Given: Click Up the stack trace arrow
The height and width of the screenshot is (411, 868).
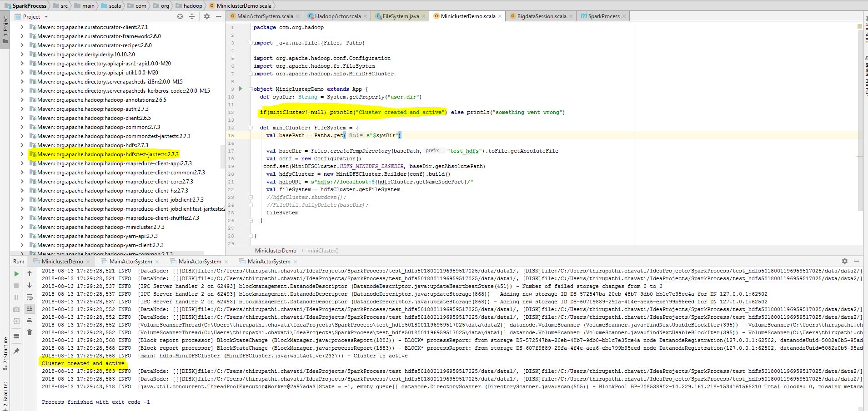Looking at the screenshot, I should 30,273.
